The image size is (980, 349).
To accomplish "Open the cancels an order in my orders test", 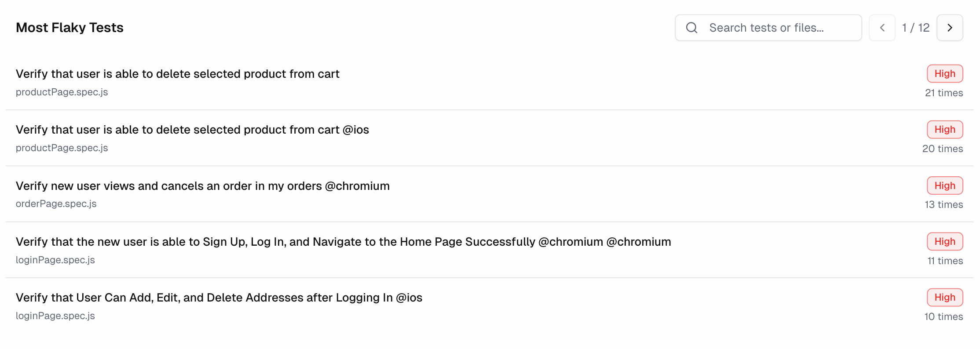I will tap(202, 186).
